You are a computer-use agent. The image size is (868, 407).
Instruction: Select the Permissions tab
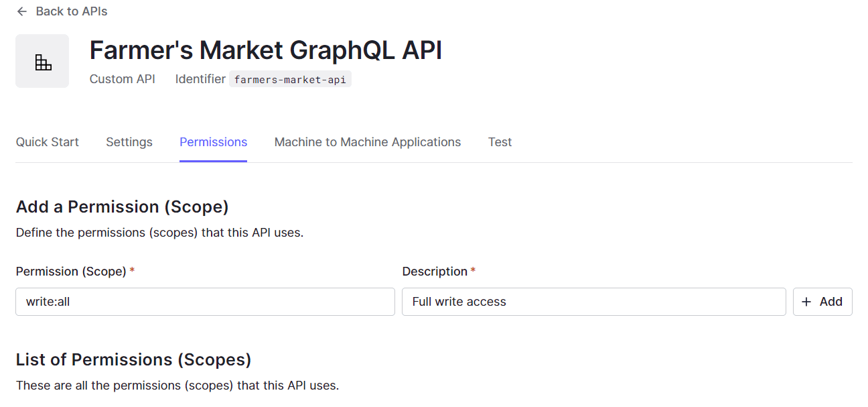click(x=214, y=142)
